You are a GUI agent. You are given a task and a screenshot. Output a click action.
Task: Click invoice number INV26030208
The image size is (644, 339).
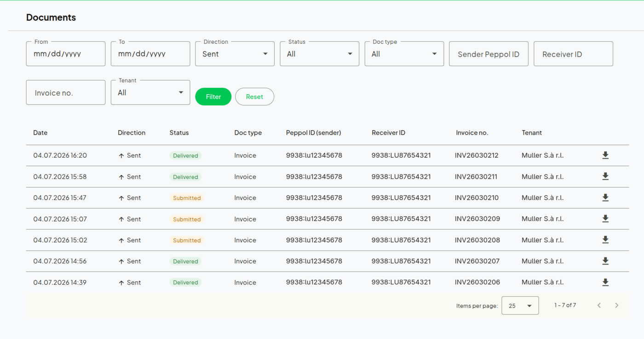point(477,240)
